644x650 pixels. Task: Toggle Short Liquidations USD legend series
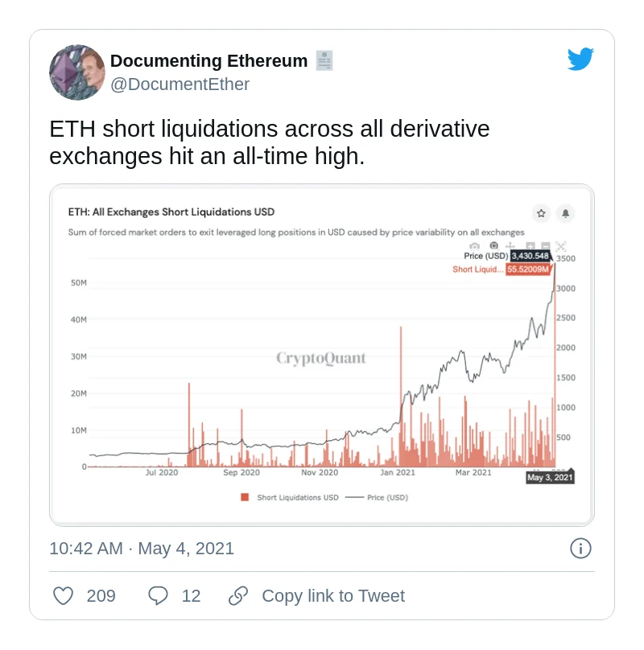pyautogui.click(x=290, y=497)
